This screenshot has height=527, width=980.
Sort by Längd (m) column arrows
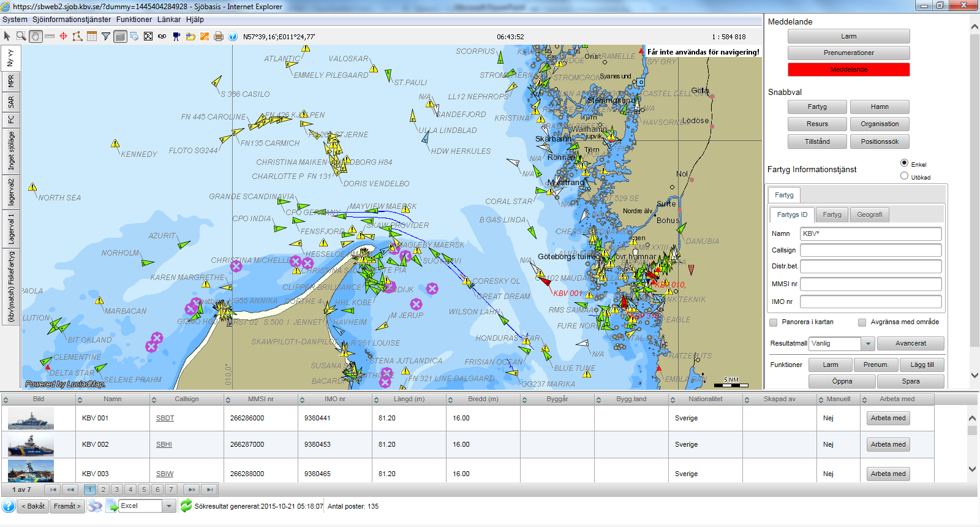[x=376, y=400]
